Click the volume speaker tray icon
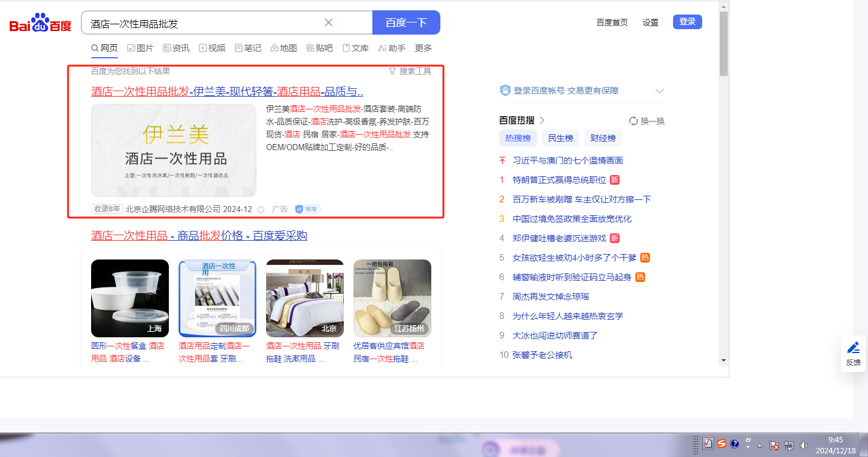 (804, 445)
